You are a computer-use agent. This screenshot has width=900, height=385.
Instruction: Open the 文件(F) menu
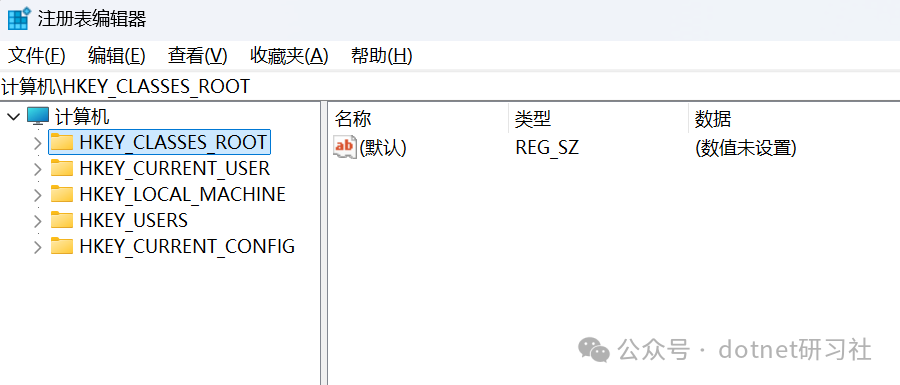coord(37,56)
